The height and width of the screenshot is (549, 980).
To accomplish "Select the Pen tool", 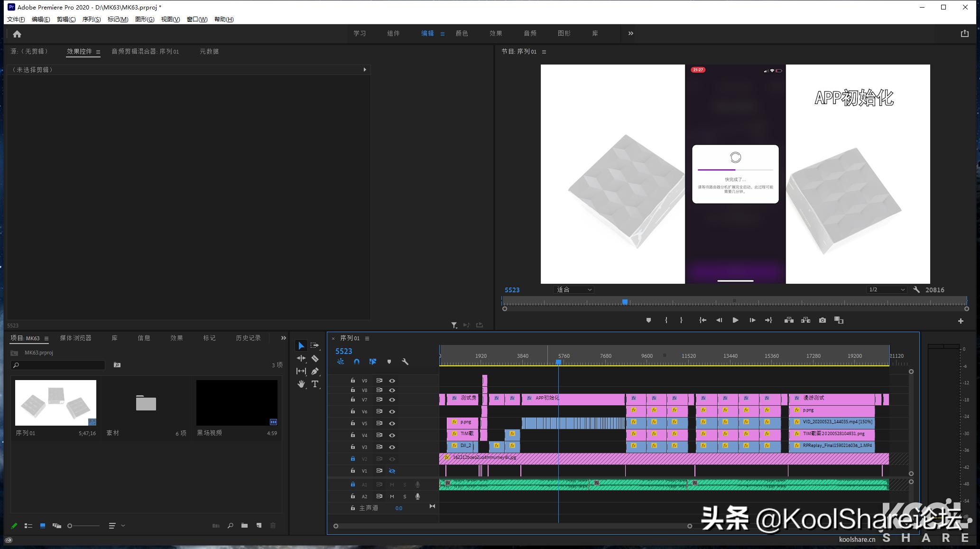I will point(315,371).
